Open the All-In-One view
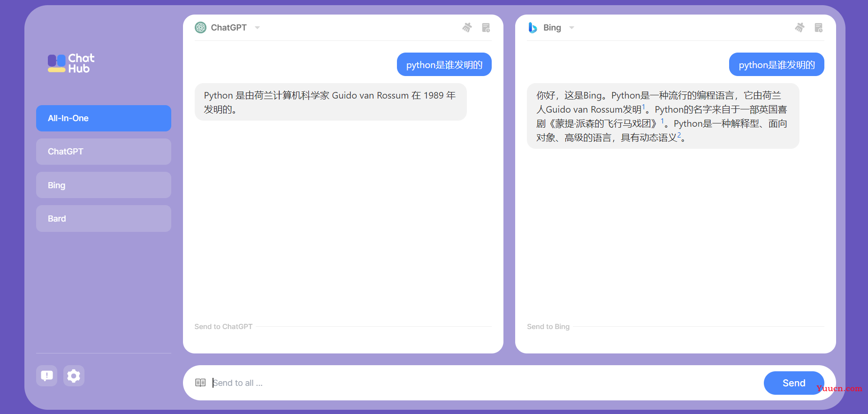The image size is (868, 414). (x=104, y=118)
